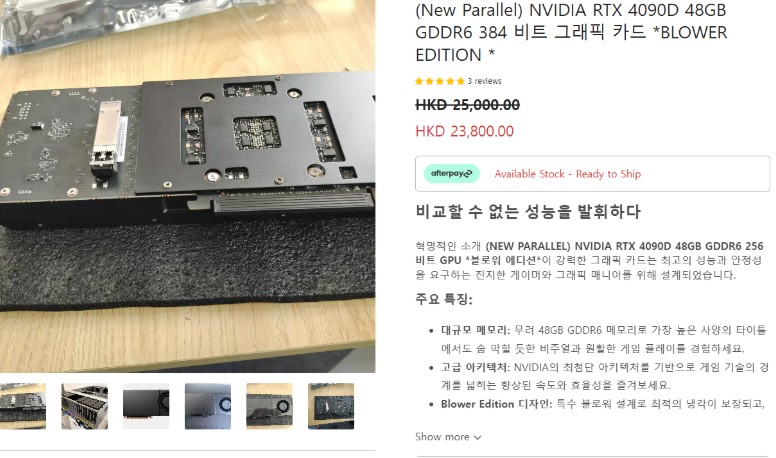Select thumbnail of black card on white background

click(146, 406)
